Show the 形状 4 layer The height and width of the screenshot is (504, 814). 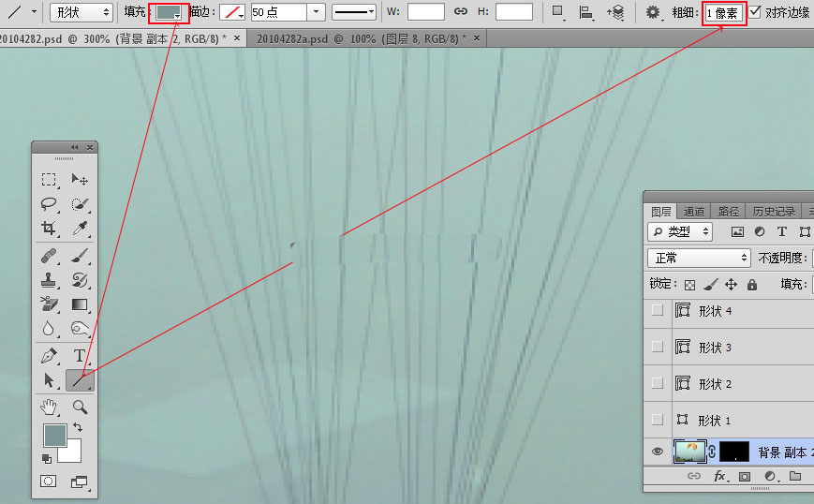pyautogui.click(x=658, y=310)
